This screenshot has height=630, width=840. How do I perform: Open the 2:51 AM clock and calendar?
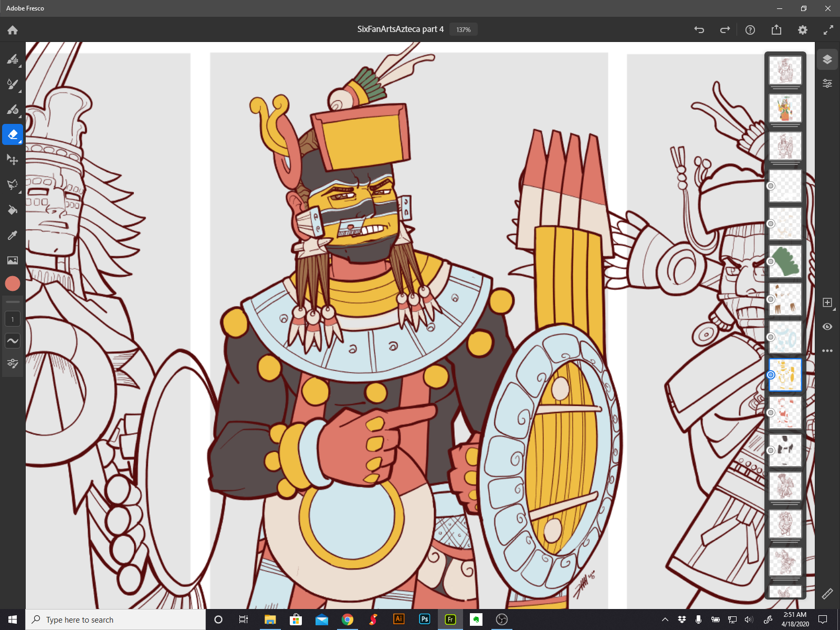(795, 619)
